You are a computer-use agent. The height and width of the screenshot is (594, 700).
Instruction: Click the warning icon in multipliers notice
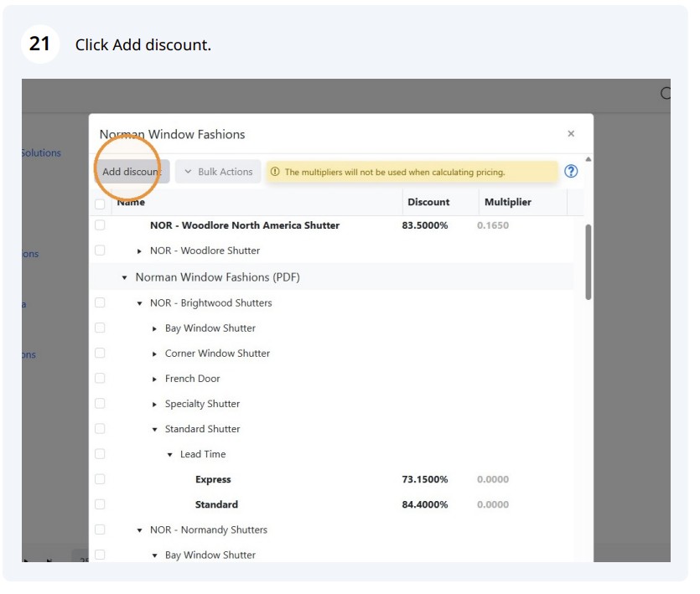tap(276, 173)
